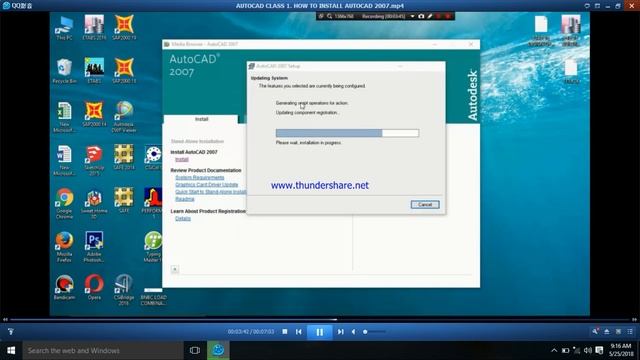Open the taskbar volume icon
640x360 pixels.
pos(588,351)
